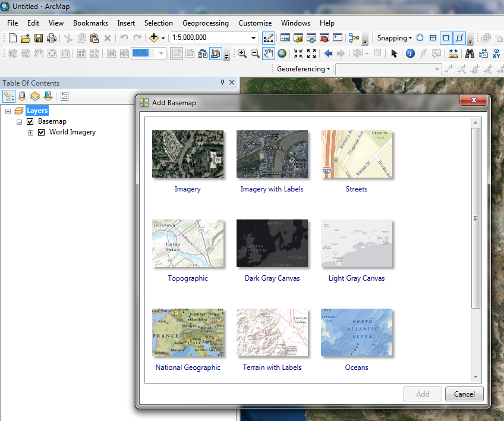Click the Add Data plus icon

154,38
